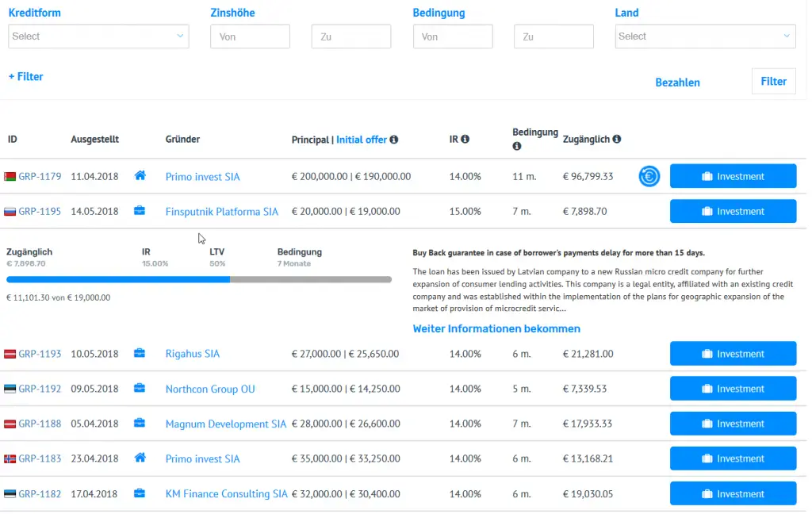Image resolution: width=812 pixels, height=514 pixels.
Task: Click Investment button for GRP-1192
Action: point(733,389)
